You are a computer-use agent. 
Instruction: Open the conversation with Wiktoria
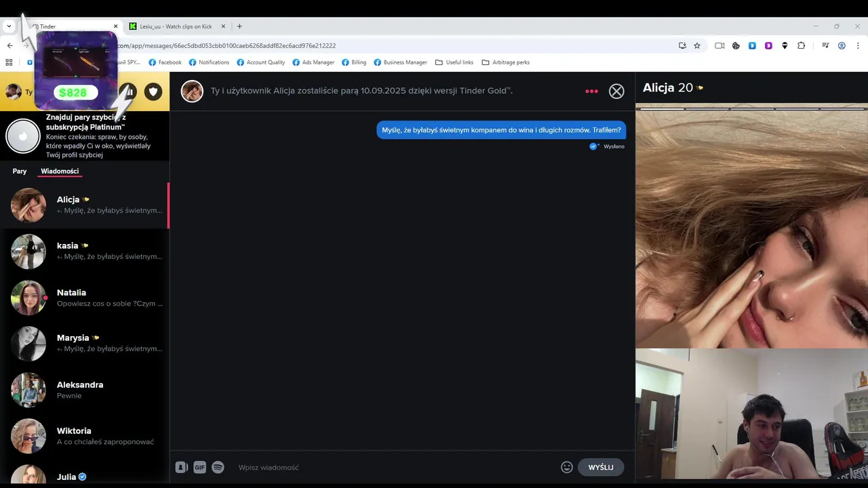coord(85,436)
